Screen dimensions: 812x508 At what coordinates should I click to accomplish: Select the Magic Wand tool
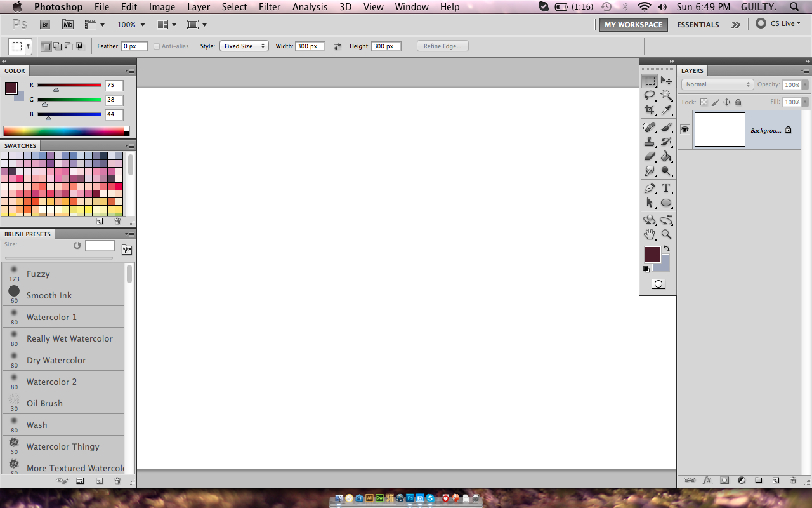(666, 95)
